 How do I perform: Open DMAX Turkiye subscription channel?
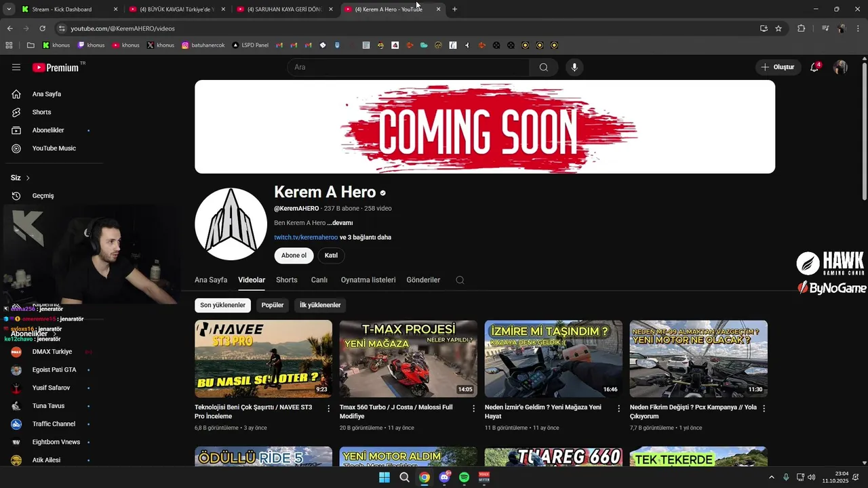pyautogui.click(x=52, y=352)
